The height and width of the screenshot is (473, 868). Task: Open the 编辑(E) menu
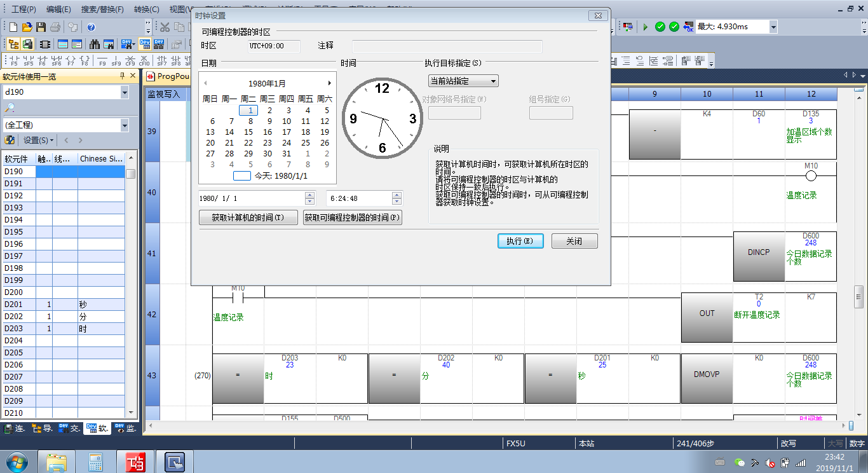pos(58,10)
